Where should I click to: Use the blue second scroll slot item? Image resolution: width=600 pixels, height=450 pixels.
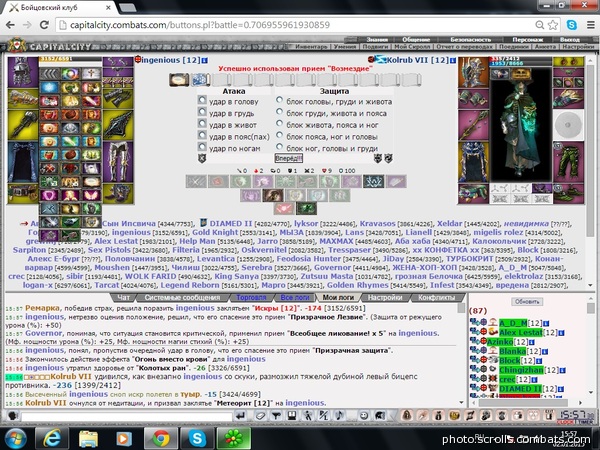[x=200, y=80]
